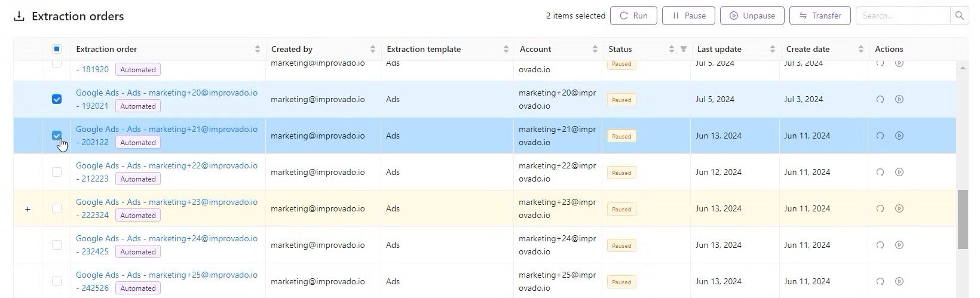Viewport: 980px width, 298px height.
Task: Check the order 212223 row checkbox
Action: coord(57,172)
